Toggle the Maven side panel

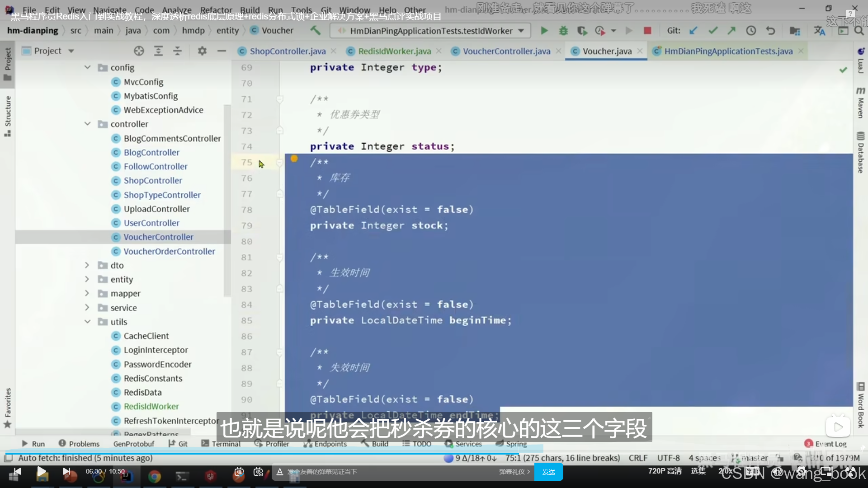coord(860,103)
